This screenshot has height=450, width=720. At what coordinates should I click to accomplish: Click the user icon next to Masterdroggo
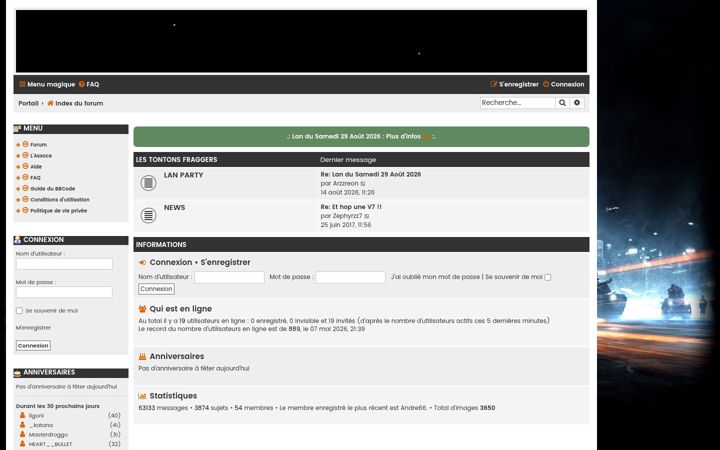(22, 434)
